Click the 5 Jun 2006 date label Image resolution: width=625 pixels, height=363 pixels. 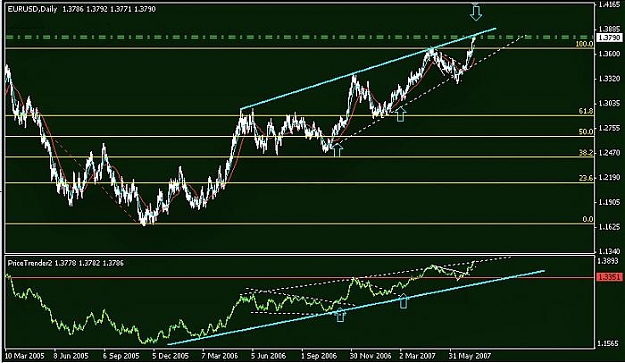tap(269, 355)
